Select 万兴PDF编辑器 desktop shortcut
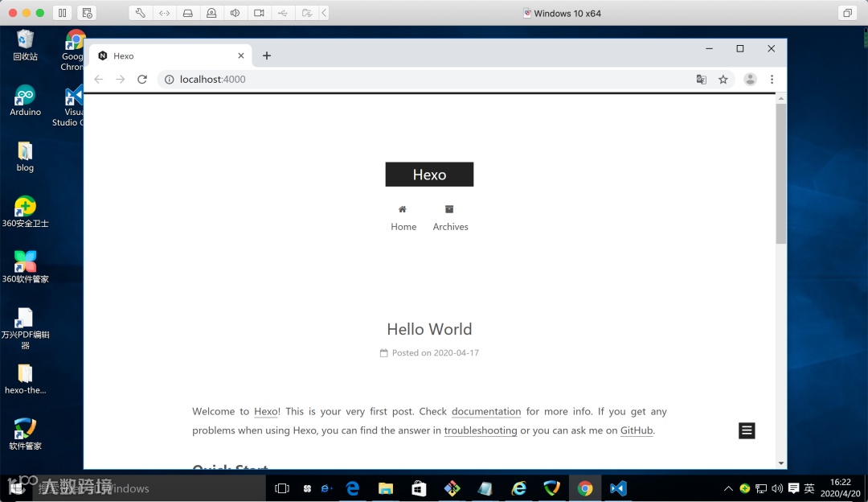 click(25, 328)
